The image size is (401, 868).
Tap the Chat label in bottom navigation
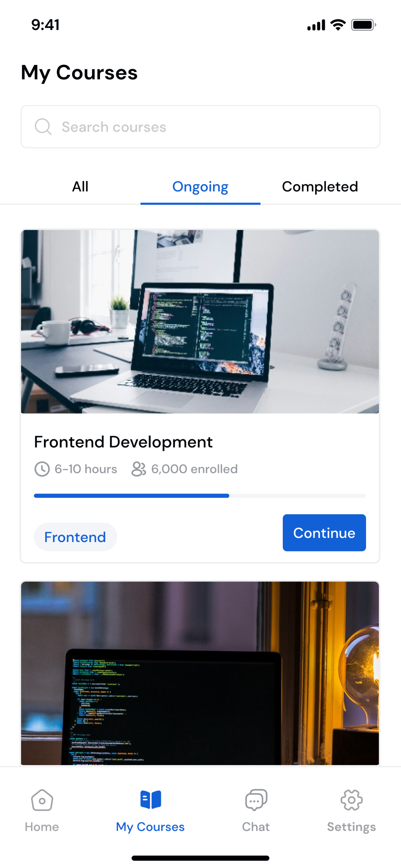pos(256,827)
